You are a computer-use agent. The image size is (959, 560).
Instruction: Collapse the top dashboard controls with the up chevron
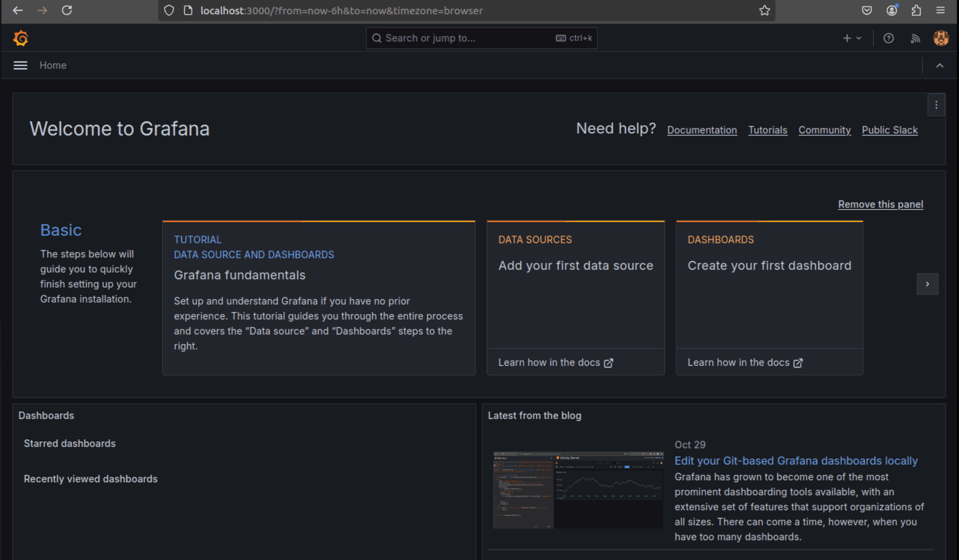(940, 65)
